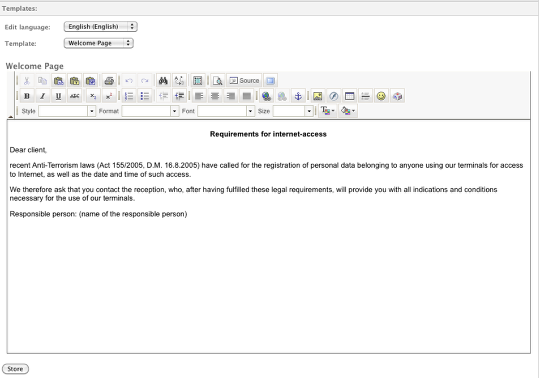Click the Increase Indent icon
This screenshot has height=378, width=540.
point(179,96)
